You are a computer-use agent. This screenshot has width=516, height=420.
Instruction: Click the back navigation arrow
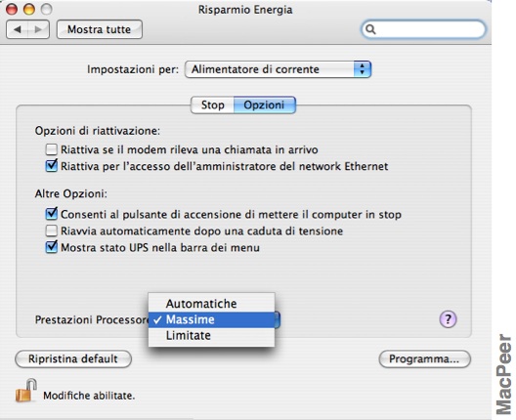click(18, 29)
